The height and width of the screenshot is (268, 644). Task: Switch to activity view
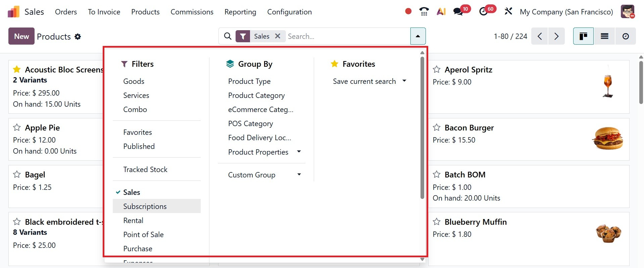pos(626,36)
